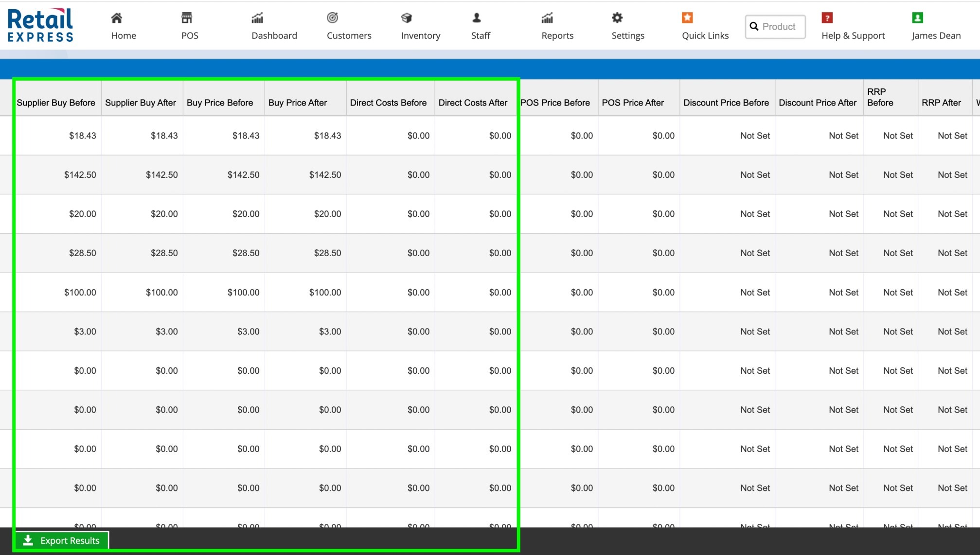
Task: Open the Staff person icon
Action: 477,18
